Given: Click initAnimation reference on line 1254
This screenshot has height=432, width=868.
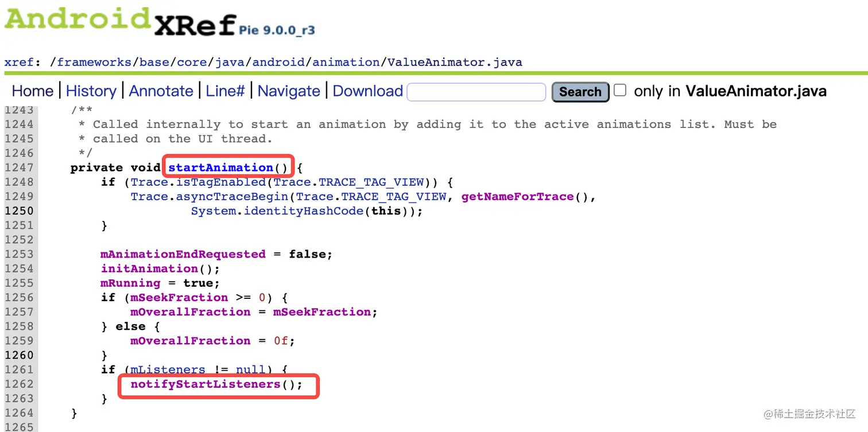Looking at the screenshot, I should click(149, 268).
